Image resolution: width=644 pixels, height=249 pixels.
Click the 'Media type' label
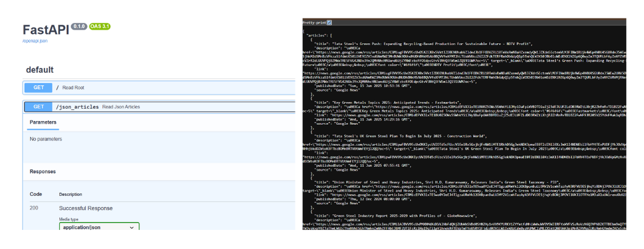point(68,219)
